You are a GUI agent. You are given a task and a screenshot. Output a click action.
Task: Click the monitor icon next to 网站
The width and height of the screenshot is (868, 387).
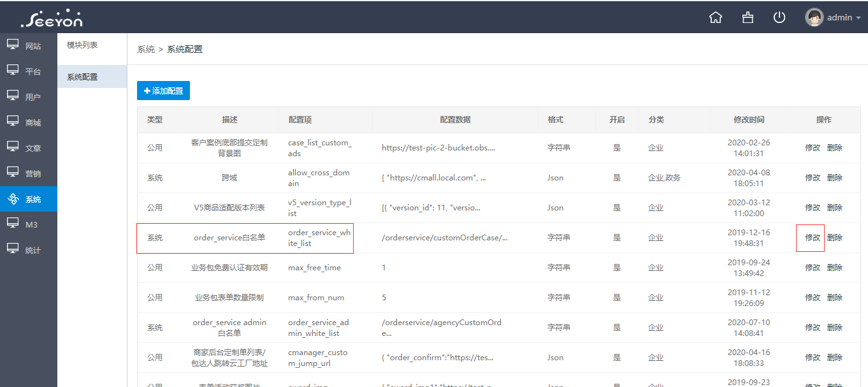pyautogui.click(x=13, y=45)
